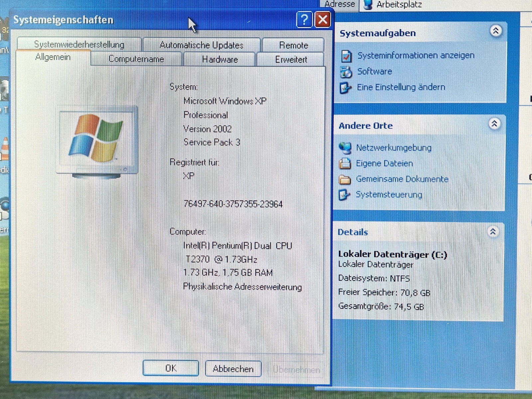Click the Software icon

click(346, 72)
